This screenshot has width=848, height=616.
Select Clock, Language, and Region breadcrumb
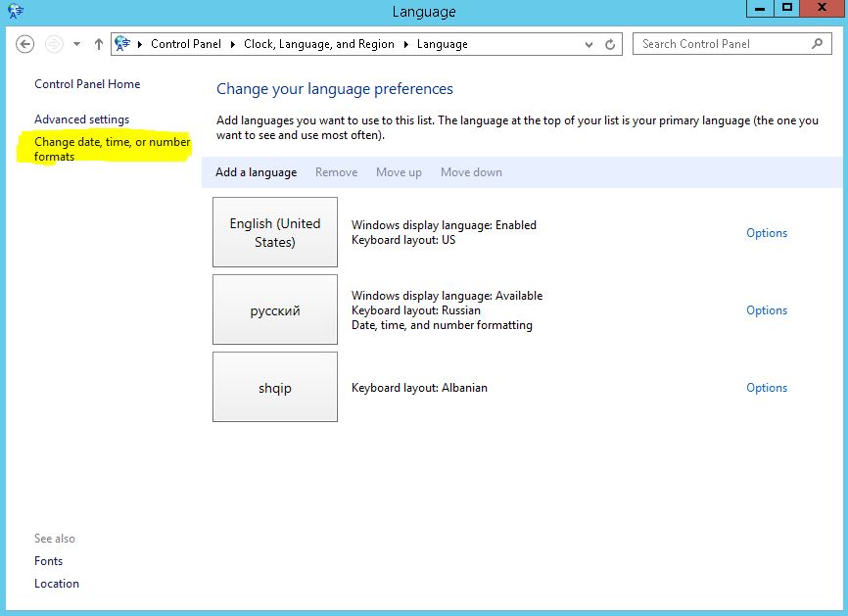[x=319, y=44]
